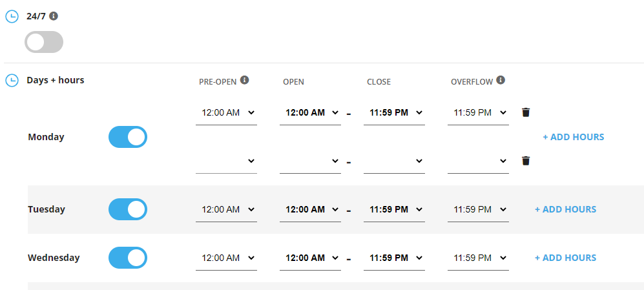Click the clock icon beside 24/7

(x=12, y=17)
